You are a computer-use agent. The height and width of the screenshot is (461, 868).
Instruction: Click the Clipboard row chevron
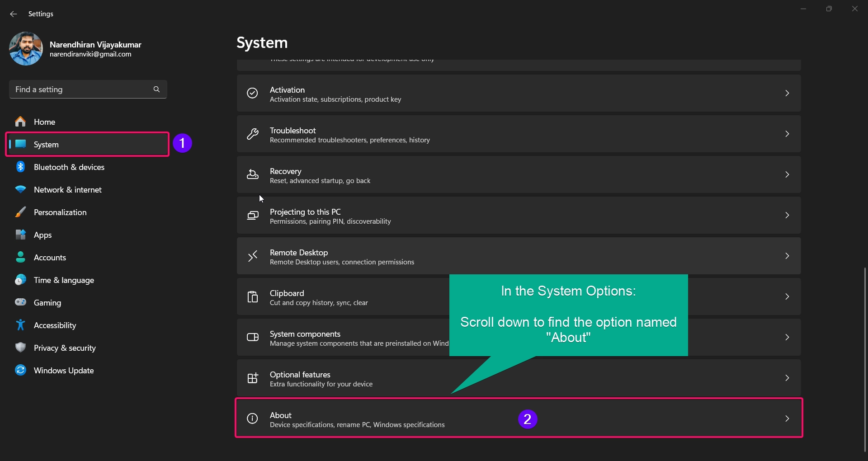[787, 296]
